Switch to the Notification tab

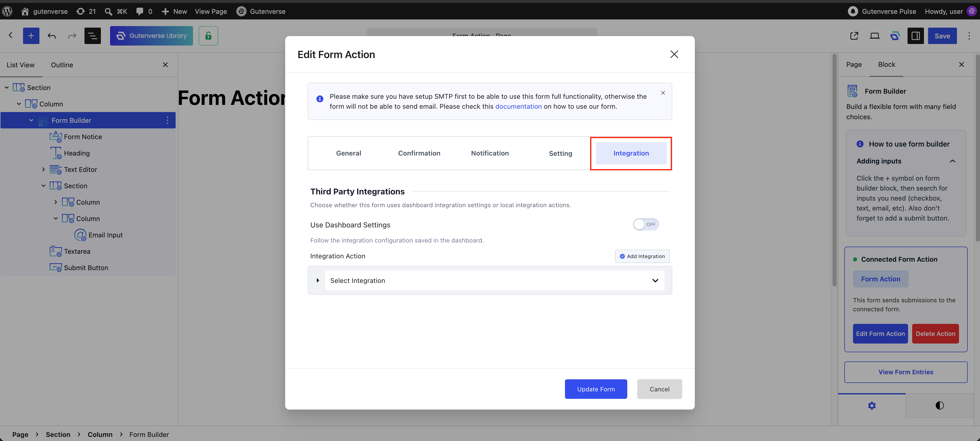pyautogui.click(x=490, y=153)
